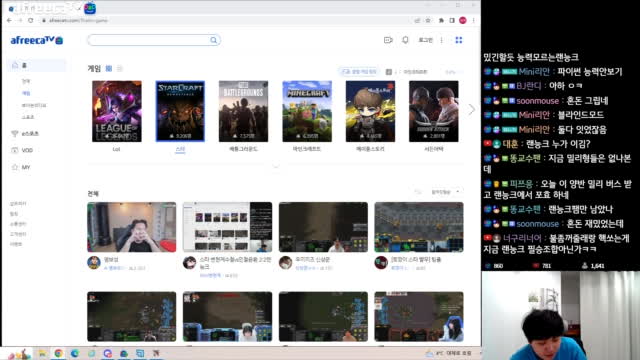Click the checkbox icon beside the game filter
The height and width of the screenshot is (360, 640).
click(389, 72)
